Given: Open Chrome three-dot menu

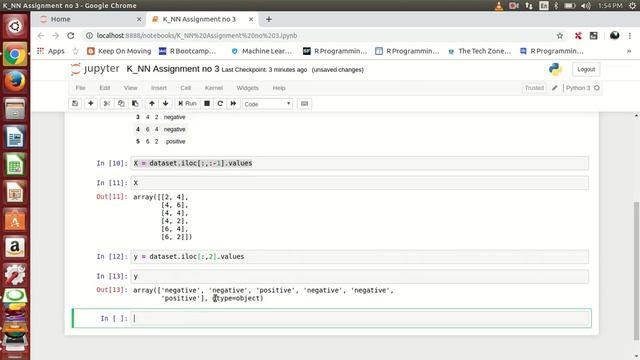Looking at the screenshot, I should click(x=630, y=36).
